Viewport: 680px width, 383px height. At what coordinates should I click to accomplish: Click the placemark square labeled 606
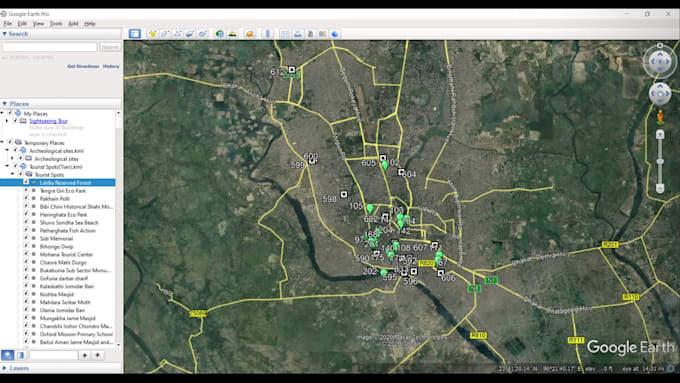441,273
